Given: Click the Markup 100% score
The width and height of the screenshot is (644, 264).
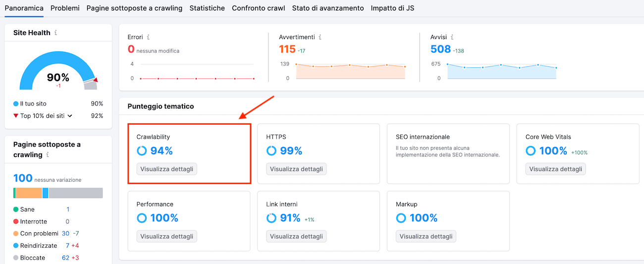Looking at the screenshot, I should 424,218.
